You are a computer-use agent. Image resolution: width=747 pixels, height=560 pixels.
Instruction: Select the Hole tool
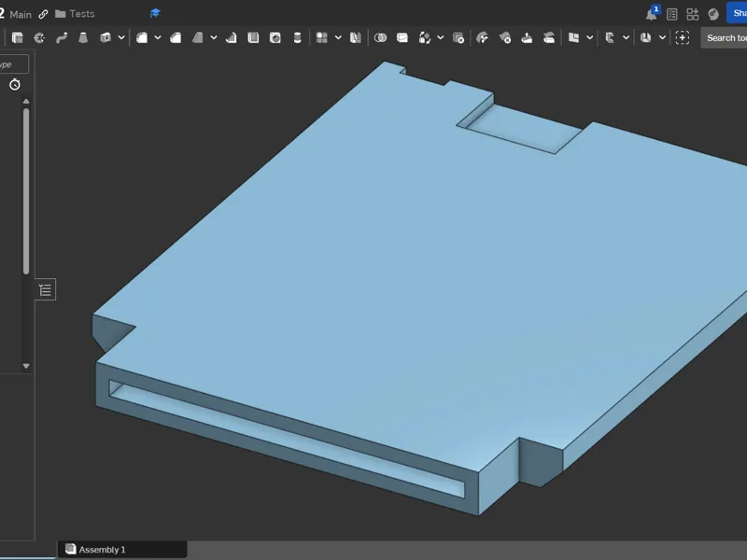point(275,37)
